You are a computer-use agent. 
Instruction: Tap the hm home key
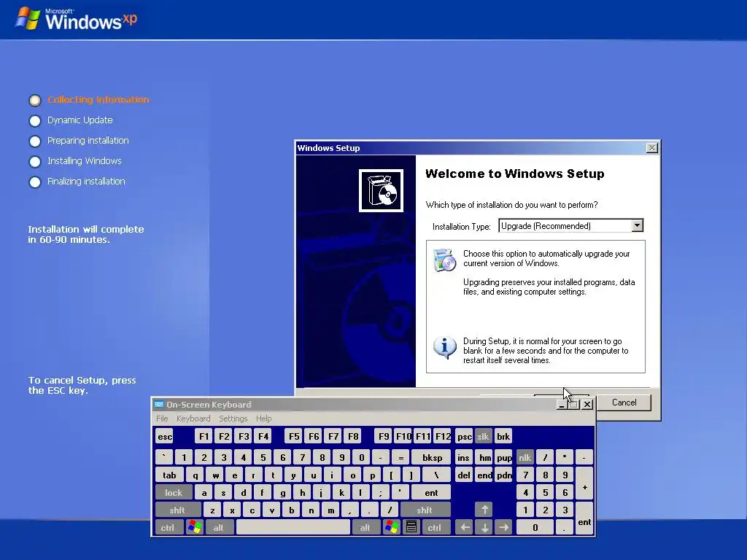(484, 458)
